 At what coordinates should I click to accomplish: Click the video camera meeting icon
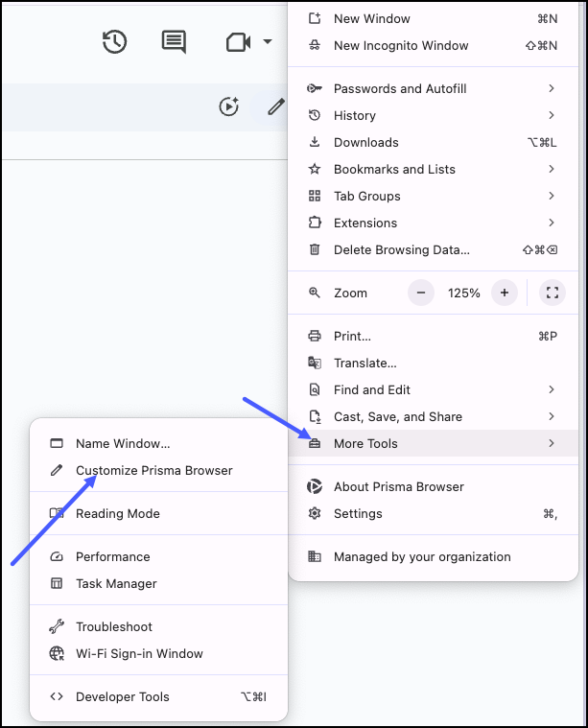[237, 41]
